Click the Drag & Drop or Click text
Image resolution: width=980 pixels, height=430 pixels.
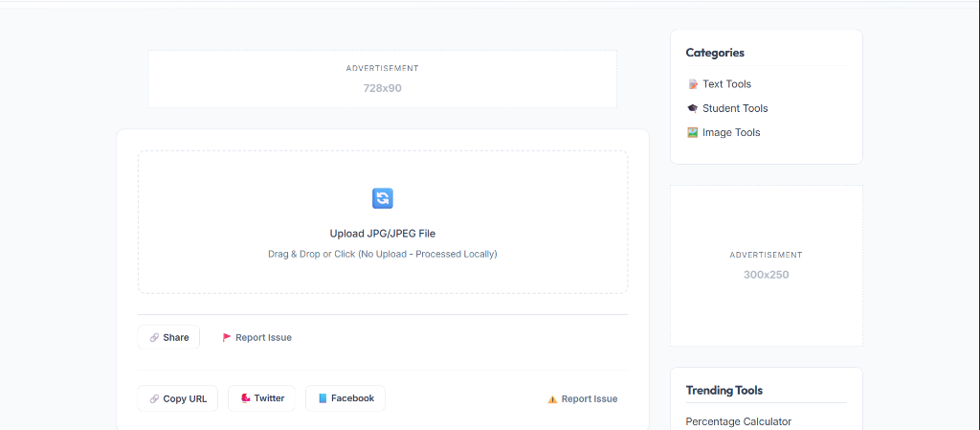tap(383, 255)
